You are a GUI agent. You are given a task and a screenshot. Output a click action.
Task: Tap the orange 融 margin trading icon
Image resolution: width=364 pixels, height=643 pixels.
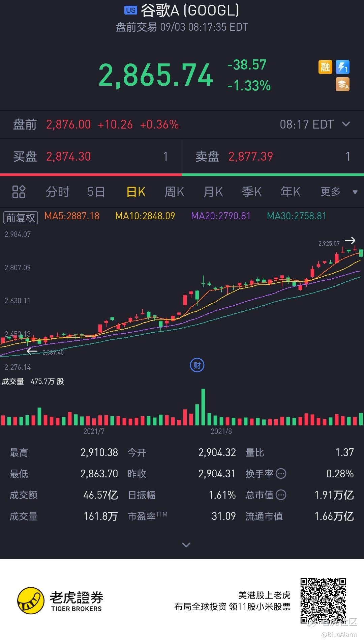pyautogui.click(x=325, y=67)
